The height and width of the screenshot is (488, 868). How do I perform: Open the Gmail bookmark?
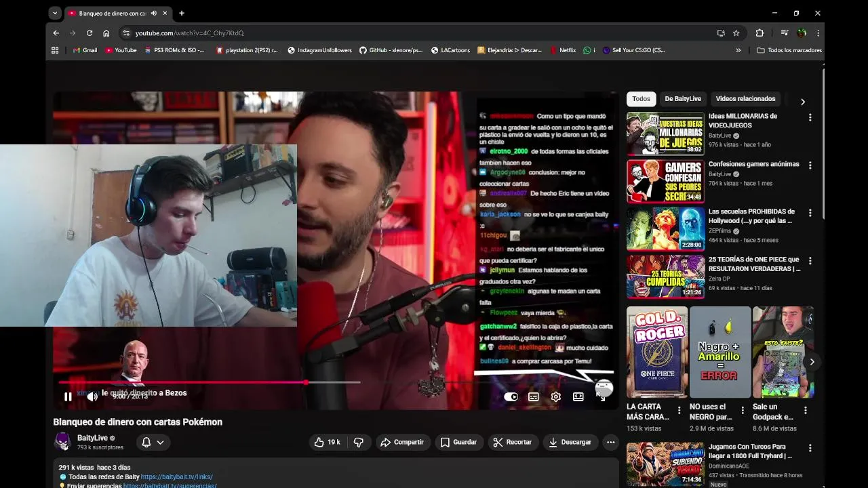pyautogui.click(x=85, y=50)
